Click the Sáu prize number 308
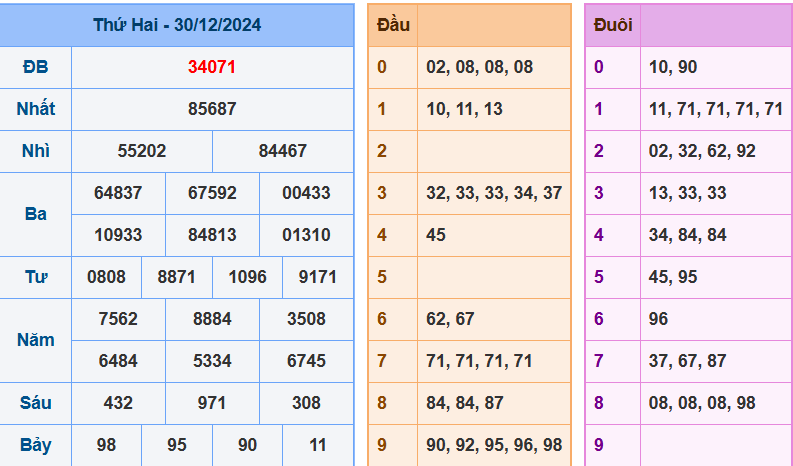The width and height of the screenshot is (793, 466). (306, 403)
